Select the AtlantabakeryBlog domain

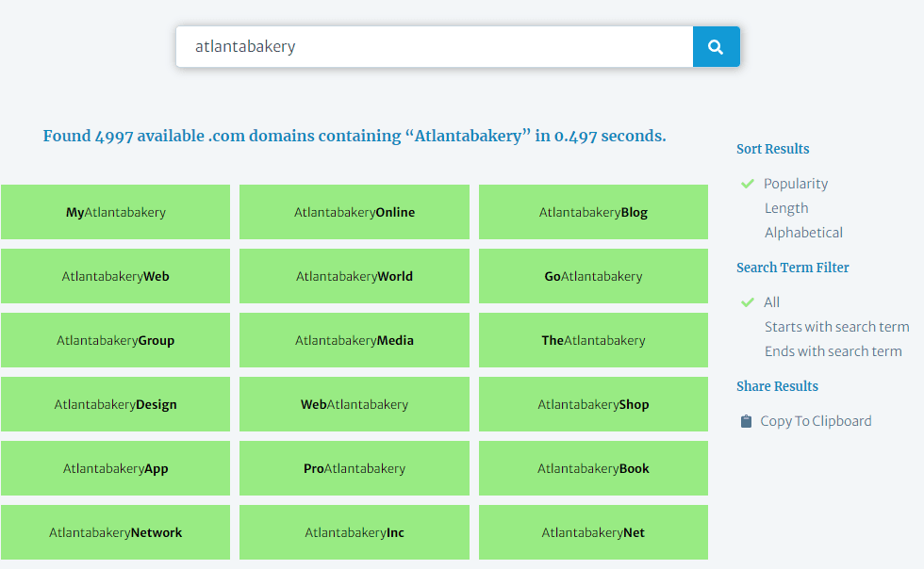tap(593, 212)
